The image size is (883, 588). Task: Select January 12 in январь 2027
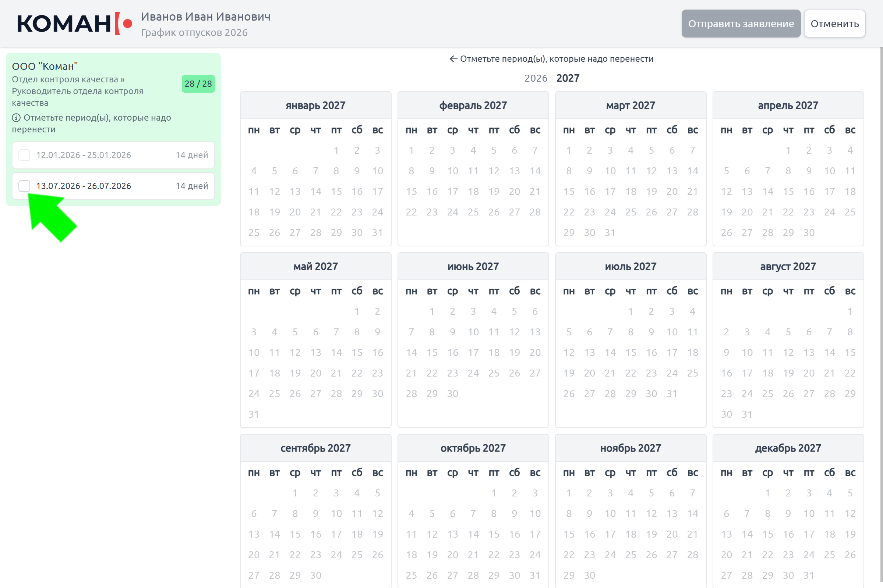(x=274, y=192)
